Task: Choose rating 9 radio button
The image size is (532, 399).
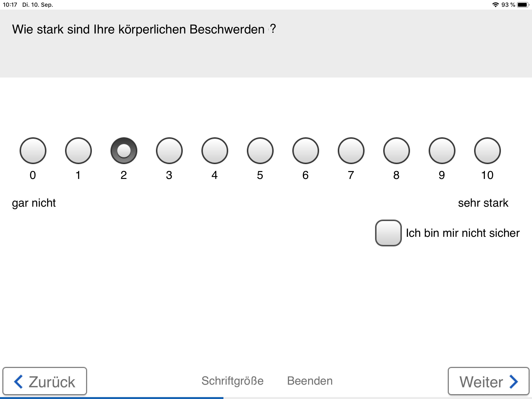Action: click(x=442, y=151)
